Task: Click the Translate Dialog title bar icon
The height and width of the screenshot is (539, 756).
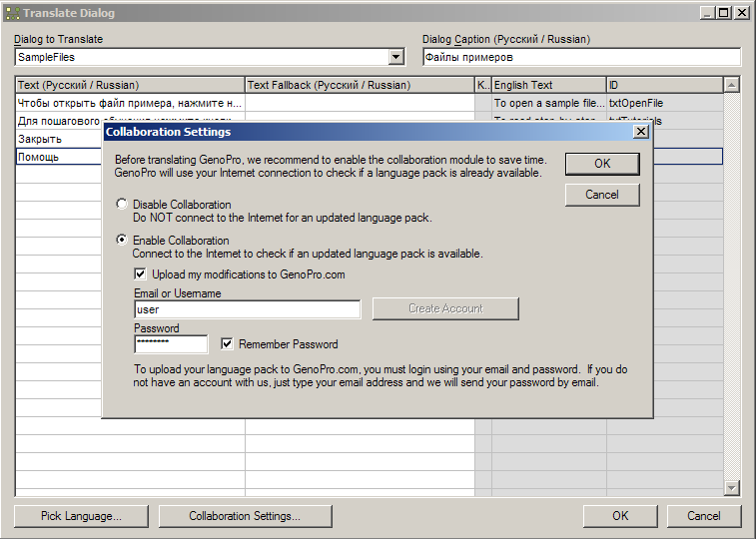Action: click(x=12, y=13)
